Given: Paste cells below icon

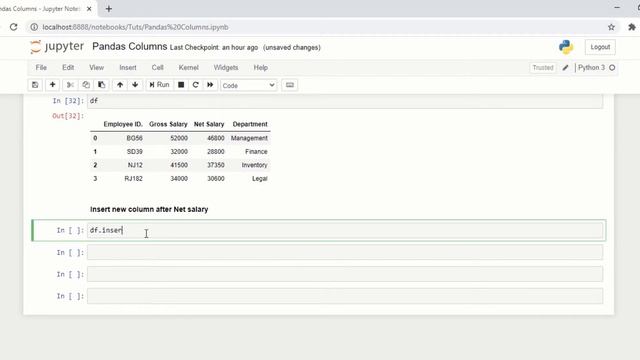Looking at the screenshot, I should [101, 85].
